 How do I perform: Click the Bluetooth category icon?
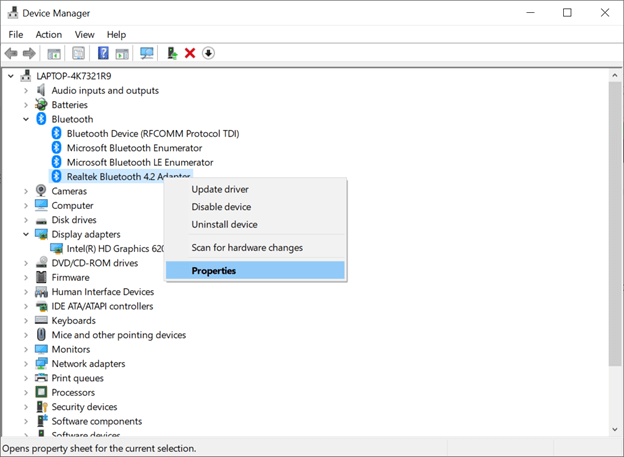[x=41, y=119]
